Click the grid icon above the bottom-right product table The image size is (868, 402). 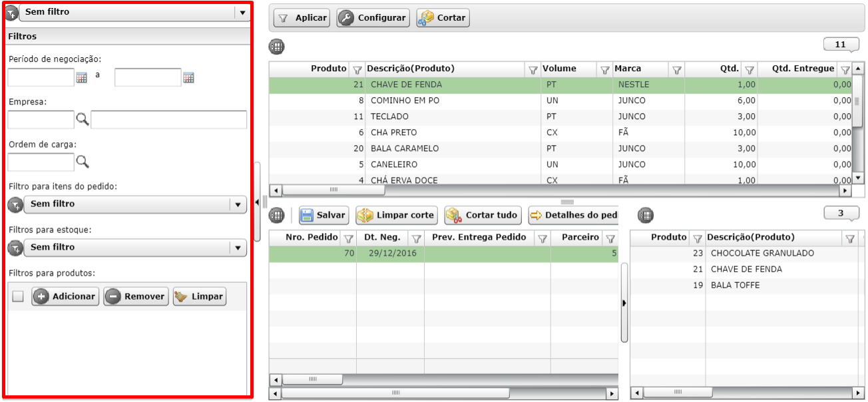[645, 215]
